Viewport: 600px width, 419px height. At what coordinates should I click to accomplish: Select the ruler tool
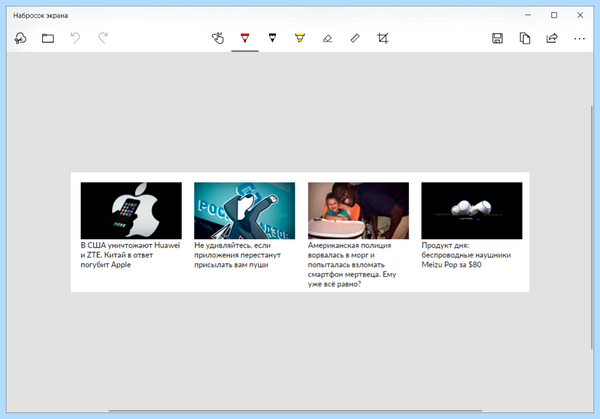click(x=355, y=38)
